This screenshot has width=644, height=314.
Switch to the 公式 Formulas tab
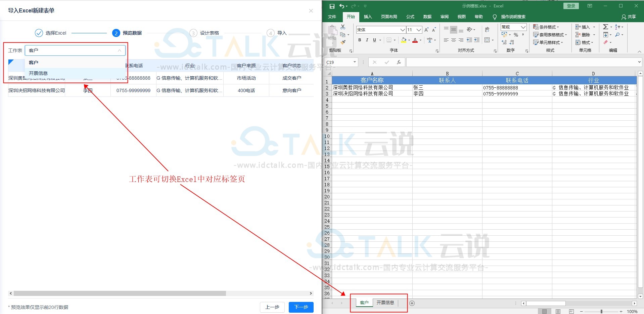[x=410, y=17]
